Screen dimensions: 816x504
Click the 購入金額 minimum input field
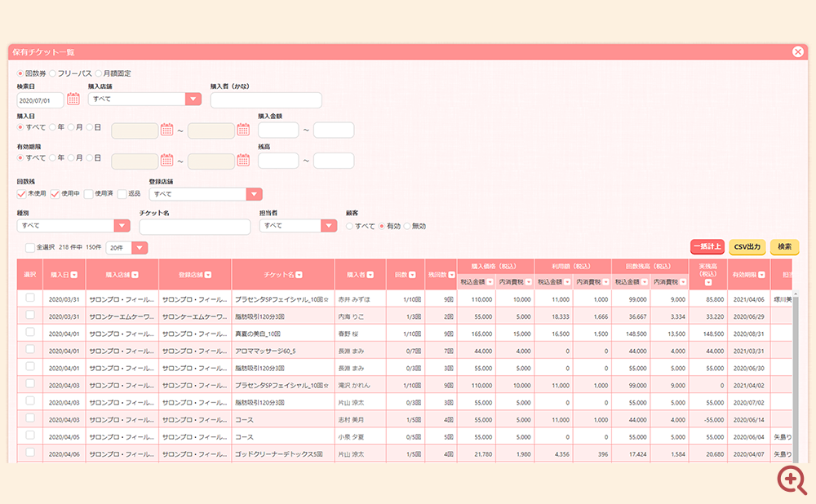point(278,130)
